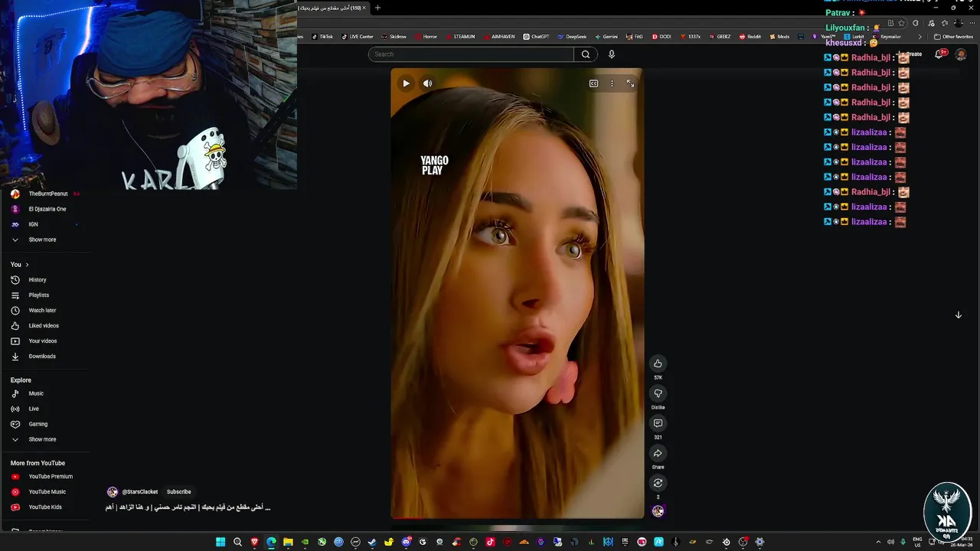Open the Short's three-dot options menu
This screenshot has width=980, height=551.
click(612, 83)
